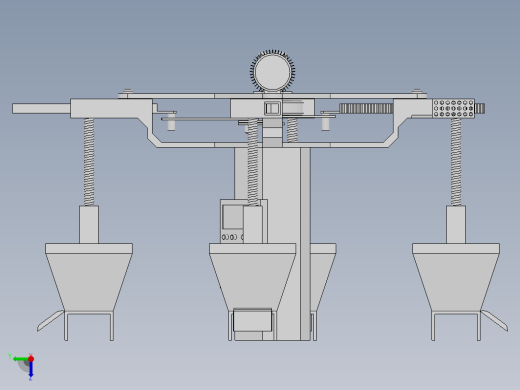Select the right threaded rod above the hopper
Image resolution: width=520 pixels, height=390 pixels.
tap(456, 162)
